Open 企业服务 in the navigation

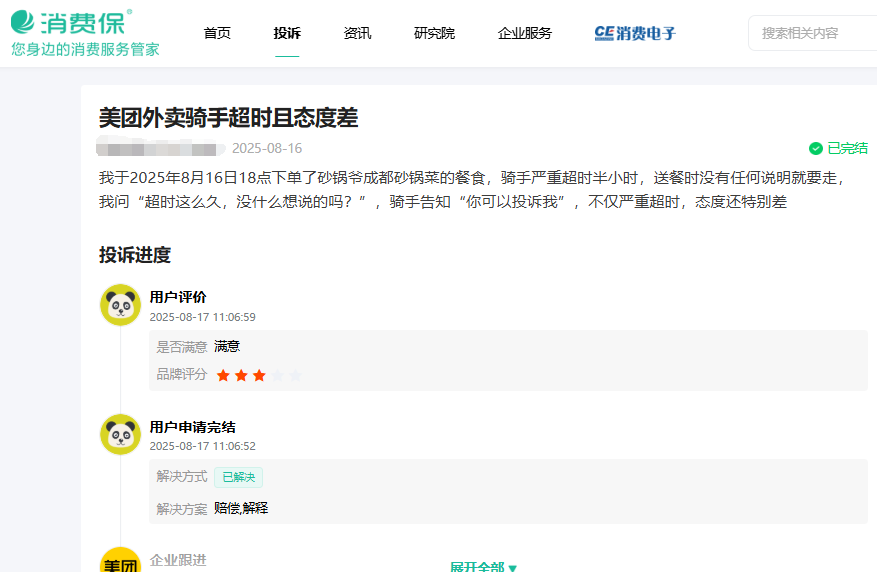tap(525, 34)
